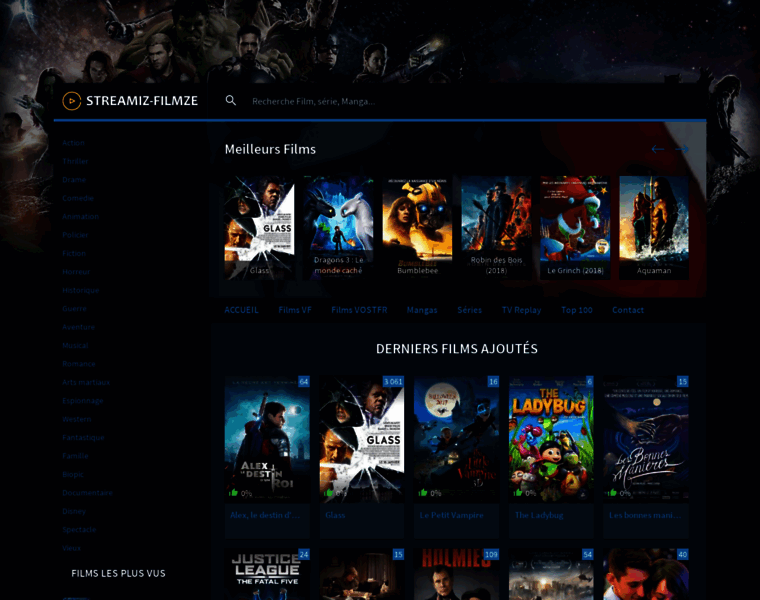The width and height of the screenshot is (760, 600).
Task: Click thumbs-up icon on Alex le destin poster
Action: [x=234, y=493]
